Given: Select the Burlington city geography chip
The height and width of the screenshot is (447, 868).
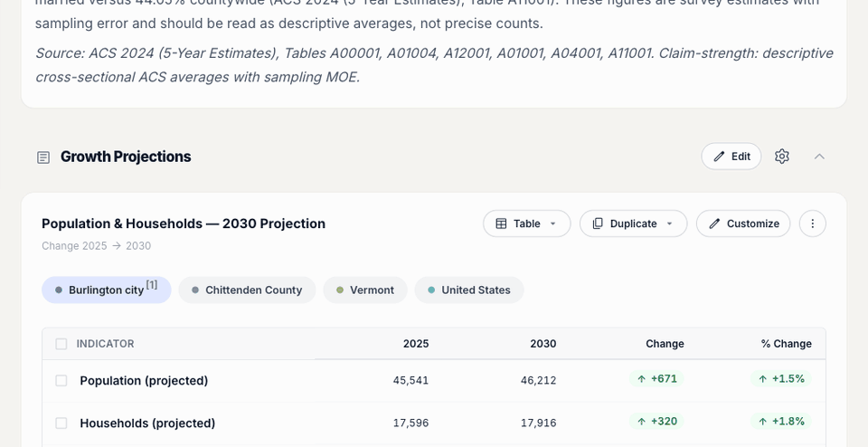Looking at the screenshot, I should click(107, 290).
